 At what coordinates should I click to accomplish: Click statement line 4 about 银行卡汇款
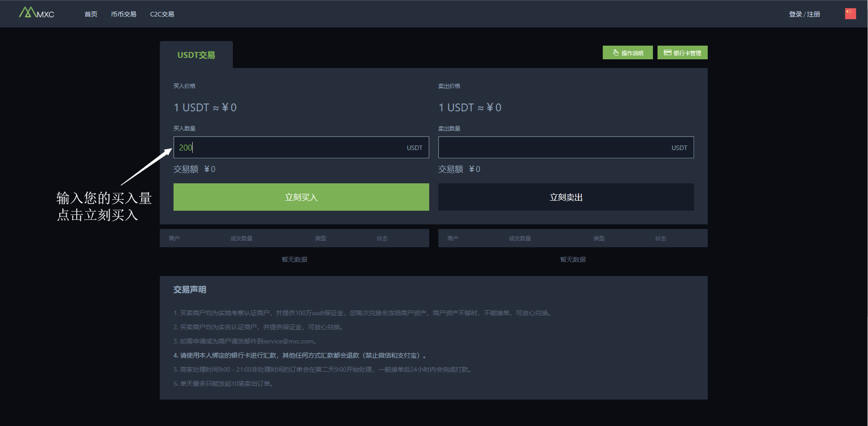pyautogui.click(x=300, y=355)
